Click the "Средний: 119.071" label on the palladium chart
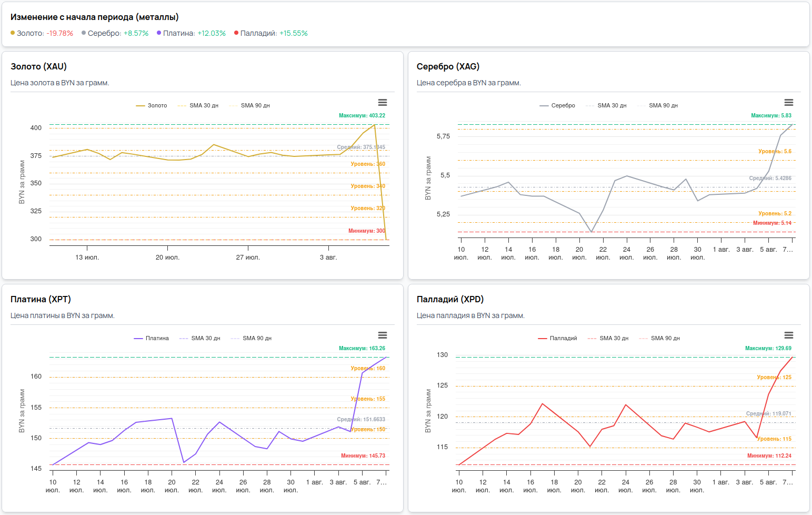This screenshot has width=812, height=515. [769, 413]
